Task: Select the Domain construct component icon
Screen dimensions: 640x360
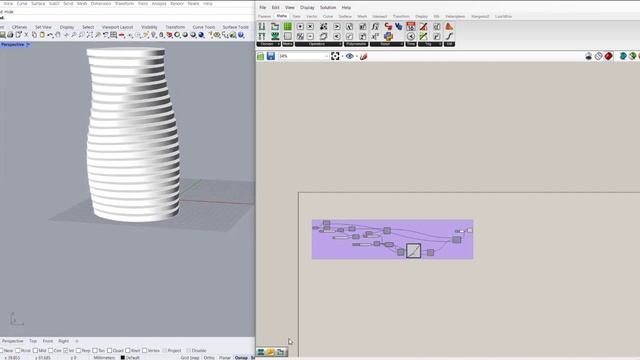Action: point(262,27)
